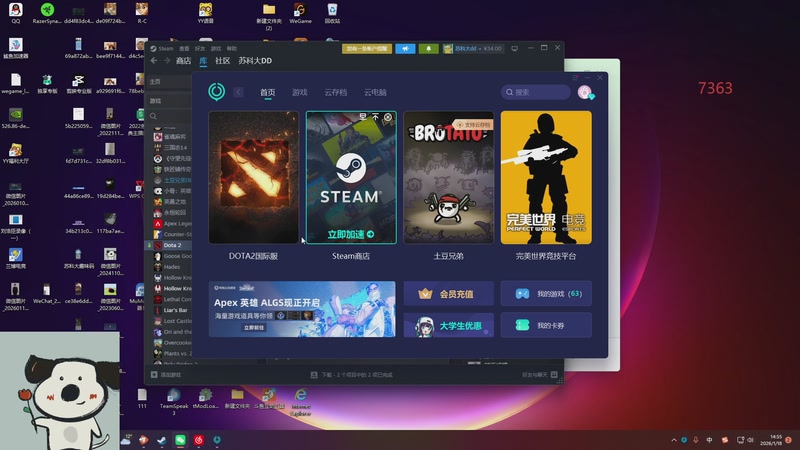Open the 完美世界竞技平台 card

[x=546, y=178]
